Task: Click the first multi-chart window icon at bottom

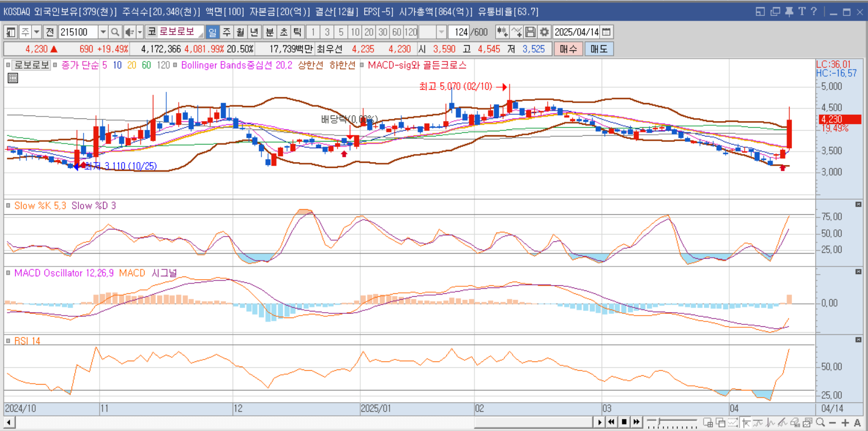Action: coord(708,422)
